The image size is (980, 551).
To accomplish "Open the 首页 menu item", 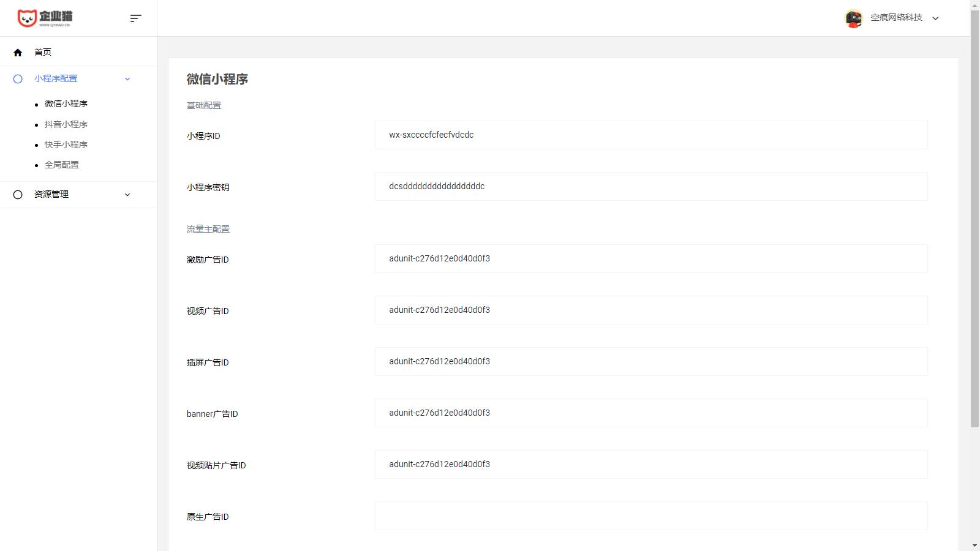I will pyautogui.click(x=43, y=53).
